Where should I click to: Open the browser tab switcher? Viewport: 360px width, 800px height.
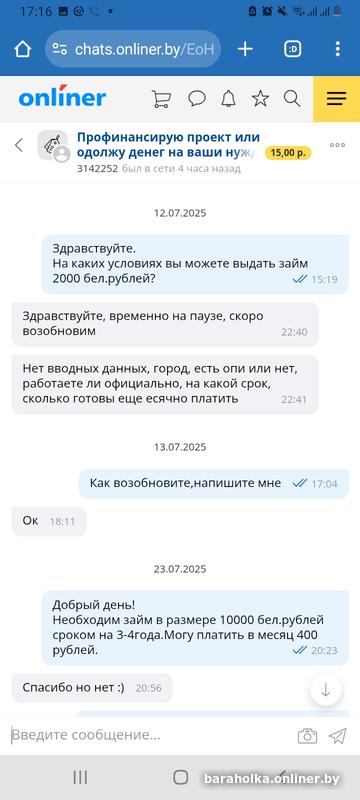(x=292, y=49)
